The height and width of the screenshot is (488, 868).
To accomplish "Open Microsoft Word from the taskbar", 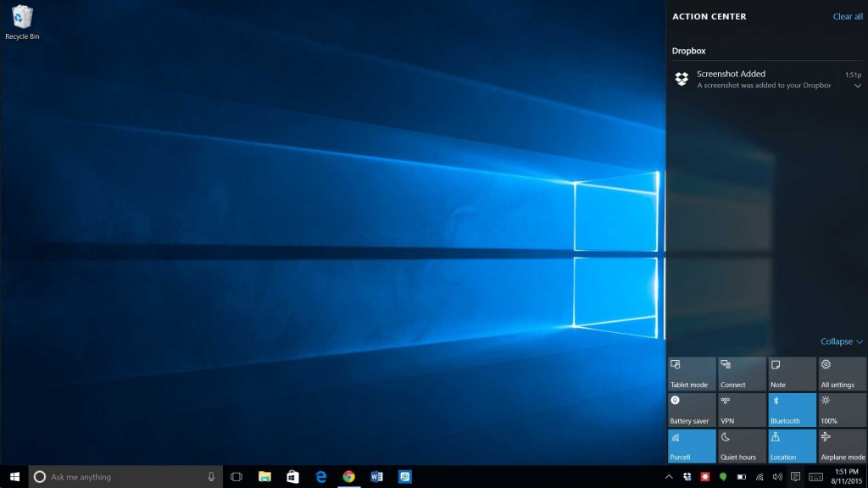I will (x=376, y=476).
